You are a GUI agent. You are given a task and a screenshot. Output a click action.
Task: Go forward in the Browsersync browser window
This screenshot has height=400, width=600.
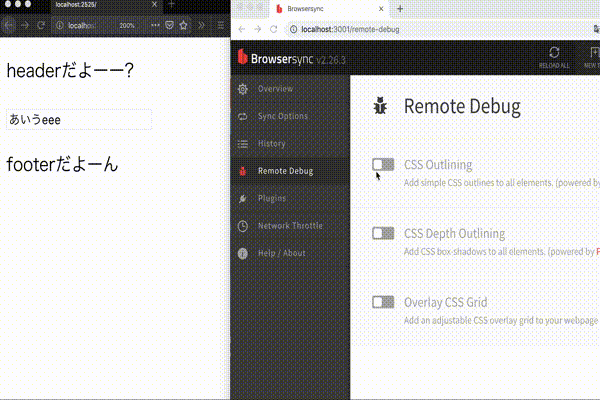pos(258,29)
